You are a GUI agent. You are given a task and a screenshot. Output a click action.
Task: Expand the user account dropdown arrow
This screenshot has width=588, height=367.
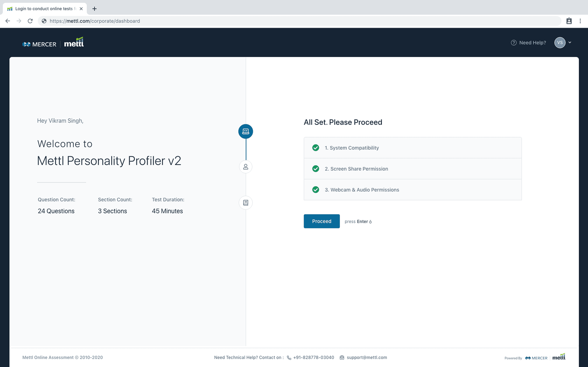570,42
